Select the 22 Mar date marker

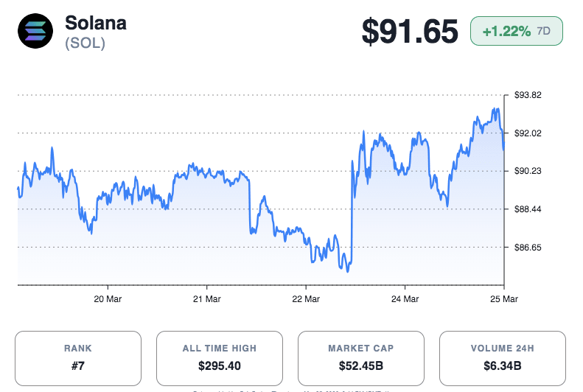pyautogui.click(x=306, y=299)
